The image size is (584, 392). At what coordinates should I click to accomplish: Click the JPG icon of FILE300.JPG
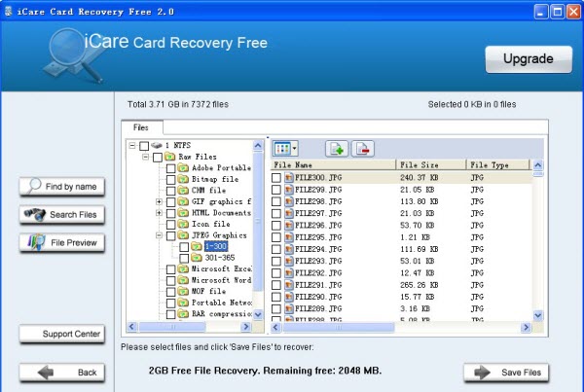point(289,178)
